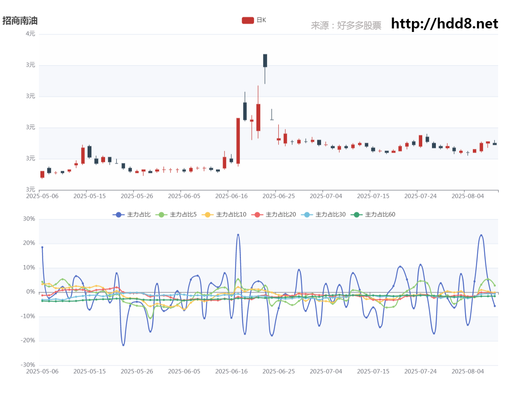Image resolution: width=532 pixels, height=404 pixels.
Task: Click the 2025-06-05 label on the upper chart
Action: (184, 196)
